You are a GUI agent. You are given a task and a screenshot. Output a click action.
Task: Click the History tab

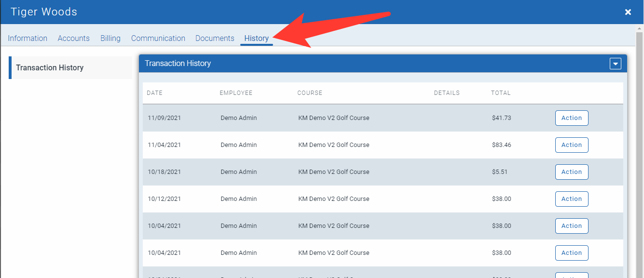257,39
